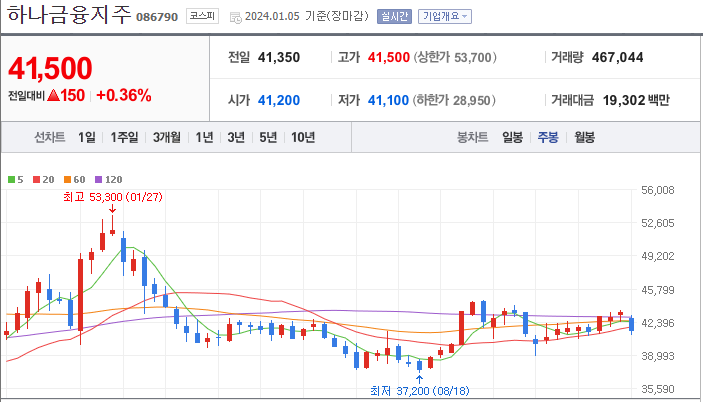Switch to 주봉 weekly candle chart
This screenshot has height=402, width=703.
click(548, 137)
